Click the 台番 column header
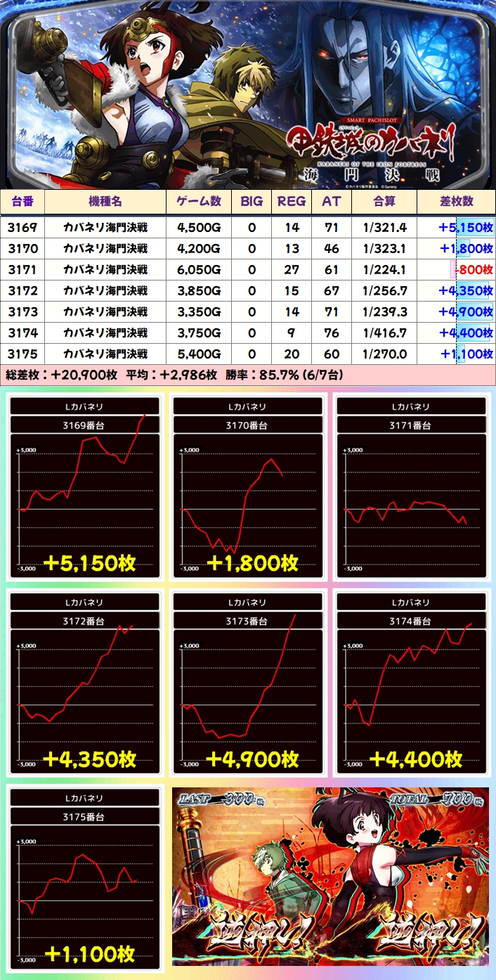Viewport: 496px width, 980px height. [x=22, y=202]
